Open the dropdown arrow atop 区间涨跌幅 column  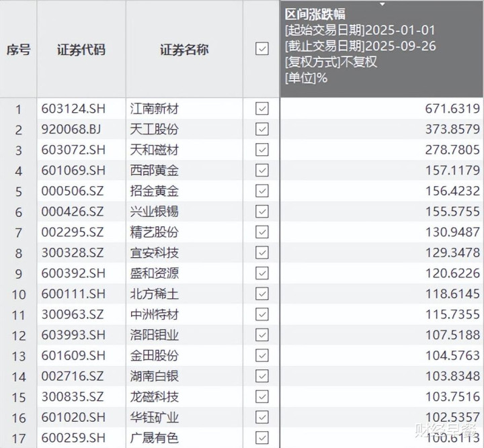(x=382, y=5)
